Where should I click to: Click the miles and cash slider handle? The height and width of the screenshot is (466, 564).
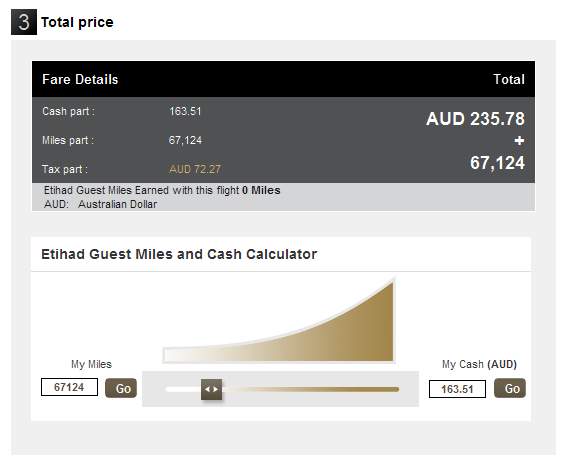point(211,389)
